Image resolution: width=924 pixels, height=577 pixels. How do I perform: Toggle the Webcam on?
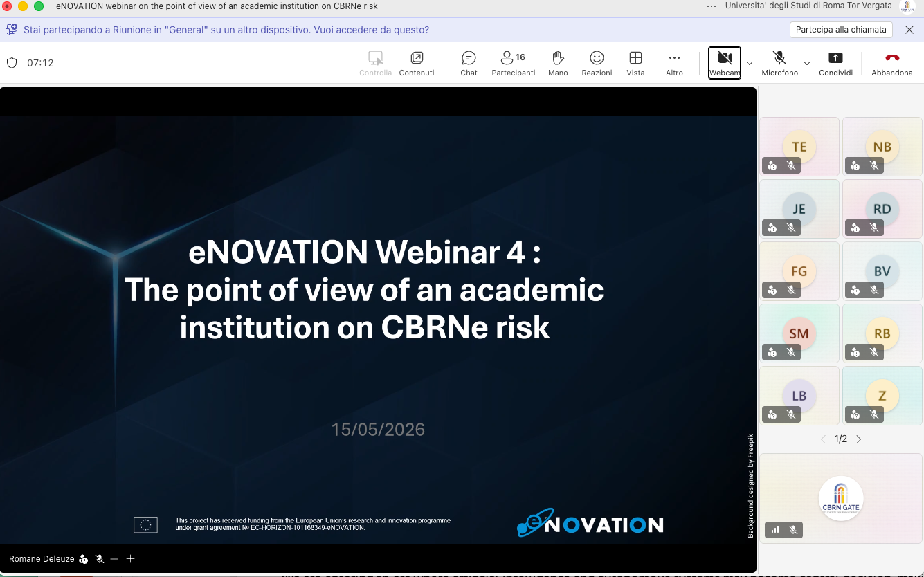(x=725, y=63)
